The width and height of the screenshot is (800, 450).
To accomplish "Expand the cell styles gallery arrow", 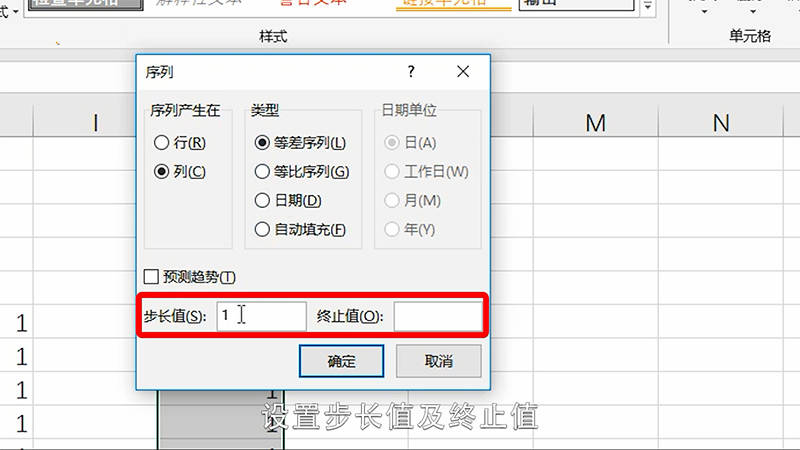I will 649,8.
